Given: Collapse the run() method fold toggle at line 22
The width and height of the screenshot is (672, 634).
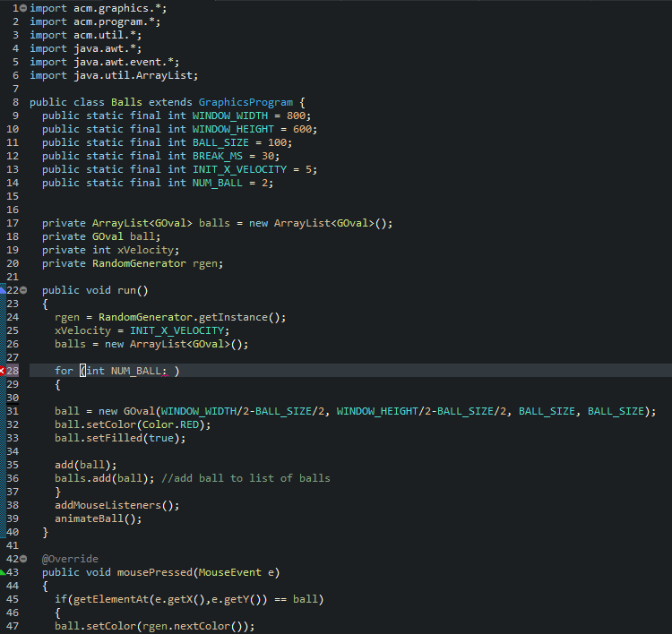Looking at the screenshot, I should tap(23, 290).
